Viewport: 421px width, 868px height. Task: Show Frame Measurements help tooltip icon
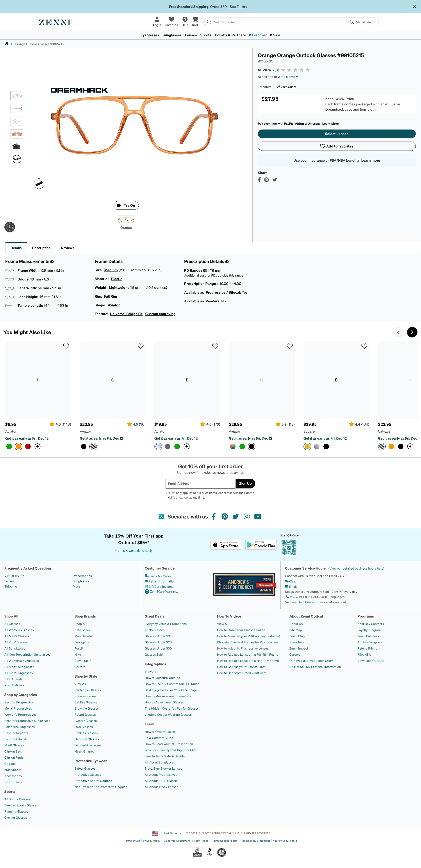52,262
